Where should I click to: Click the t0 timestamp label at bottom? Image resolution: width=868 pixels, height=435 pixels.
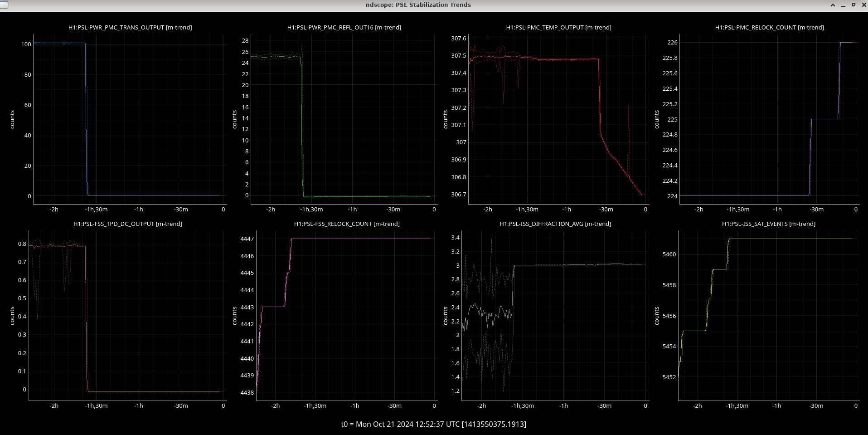click(x=434, y=424)
